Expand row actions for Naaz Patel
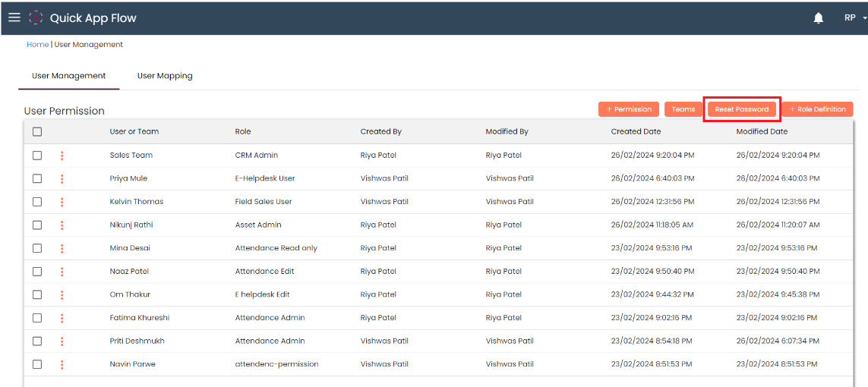The height and width of the screenshot is (387, 868). (62, 272)
